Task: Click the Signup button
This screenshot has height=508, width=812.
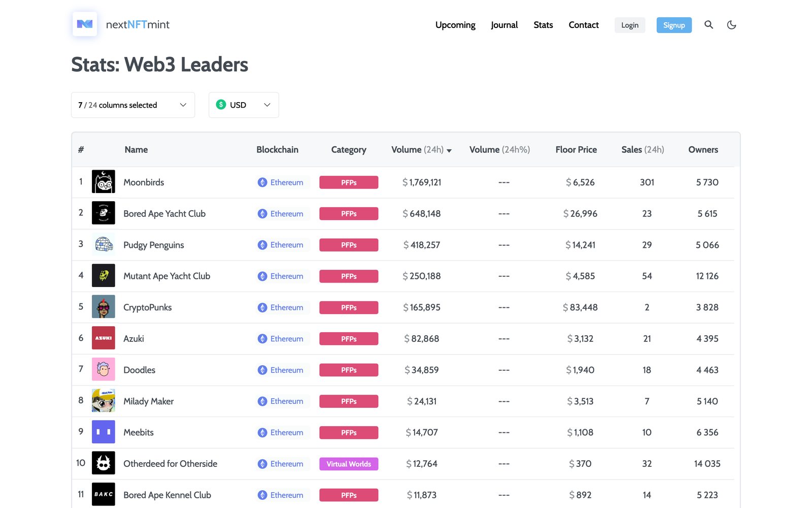Action: coord(674,25)
